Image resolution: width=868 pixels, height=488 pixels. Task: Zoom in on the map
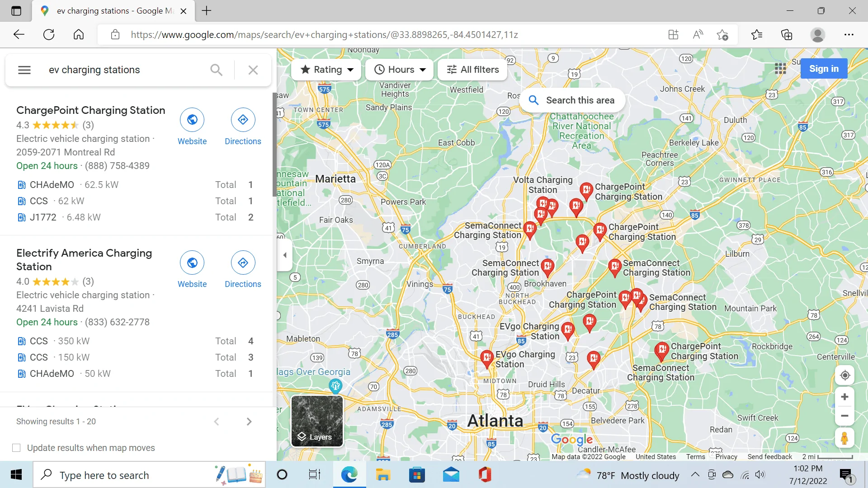click(x=844, y=397)
